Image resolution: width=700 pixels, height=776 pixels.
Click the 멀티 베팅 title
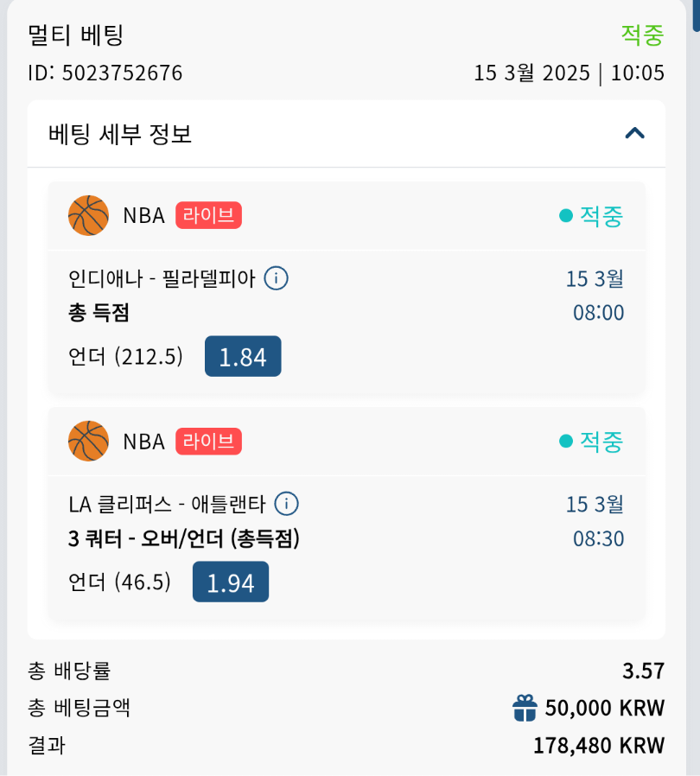pos(76,35)
